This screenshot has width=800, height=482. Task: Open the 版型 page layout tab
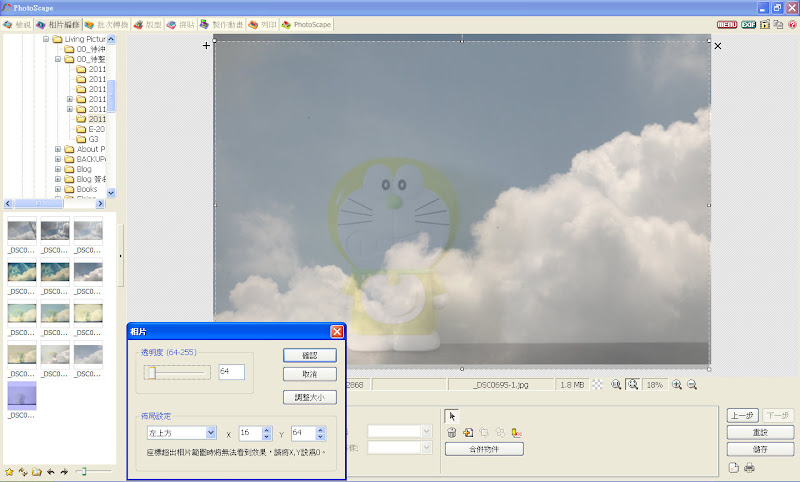pyautogui.click(x=147, y=24)
